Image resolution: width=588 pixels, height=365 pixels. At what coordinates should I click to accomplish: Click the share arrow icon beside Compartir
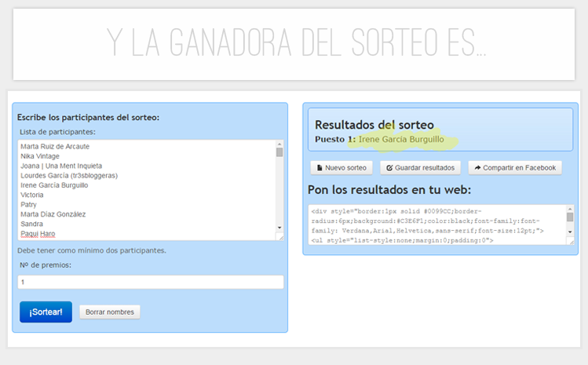477,168
